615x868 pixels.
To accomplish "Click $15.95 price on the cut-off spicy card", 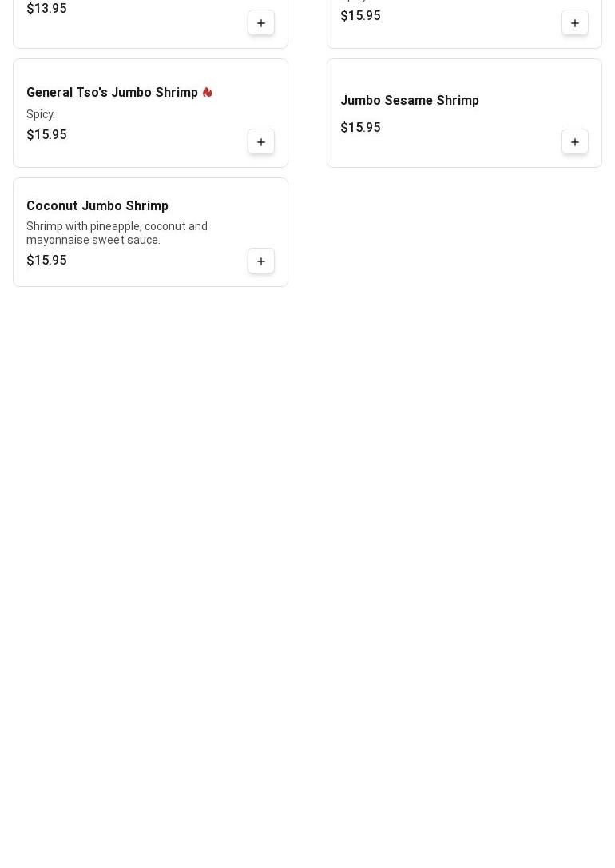I will (x=360, y=16).
